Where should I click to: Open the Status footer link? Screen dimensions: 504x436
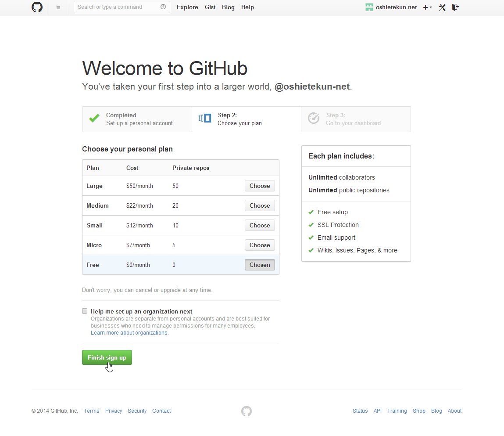pyautogui.click(x=360, y=411)
